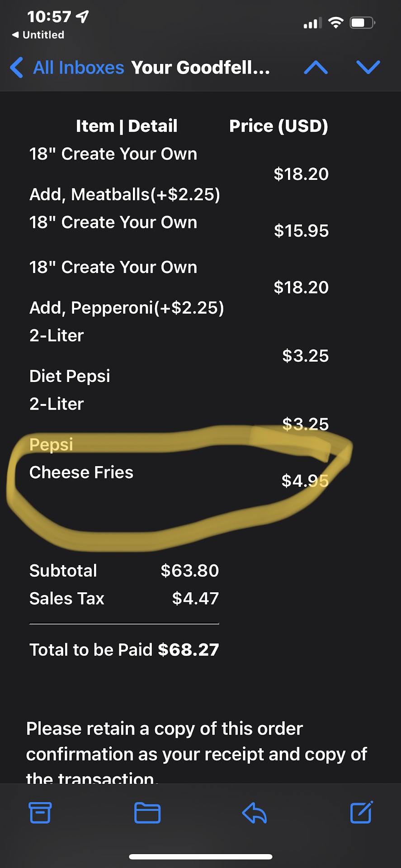Tap the Cheese Fries line item
This screenshot has height=868, width=401.
[x=81, y=472]
